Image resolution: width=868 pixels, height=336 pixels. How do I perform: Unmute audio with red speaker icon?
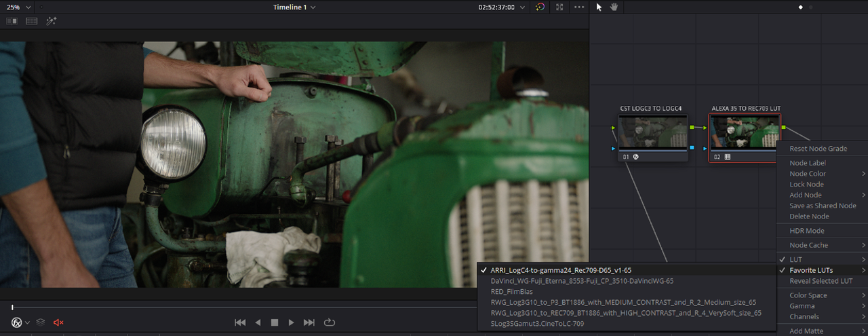58,322
